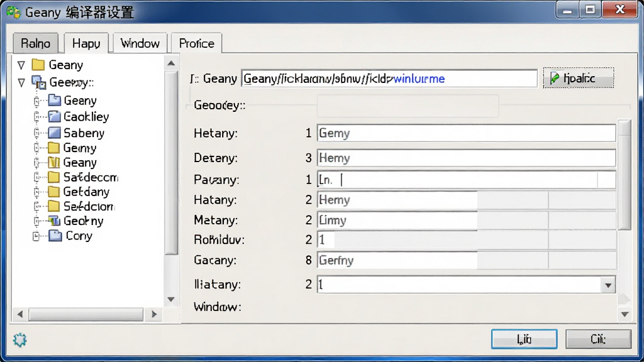Click the blue folder icon beside Geany
Screen dimensions: 644x362
(55, 101)
